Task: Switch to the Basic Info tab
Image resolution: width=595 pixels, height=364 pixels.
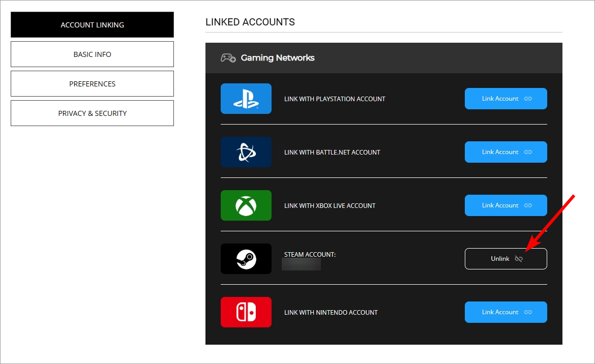Action: [92, 54]
